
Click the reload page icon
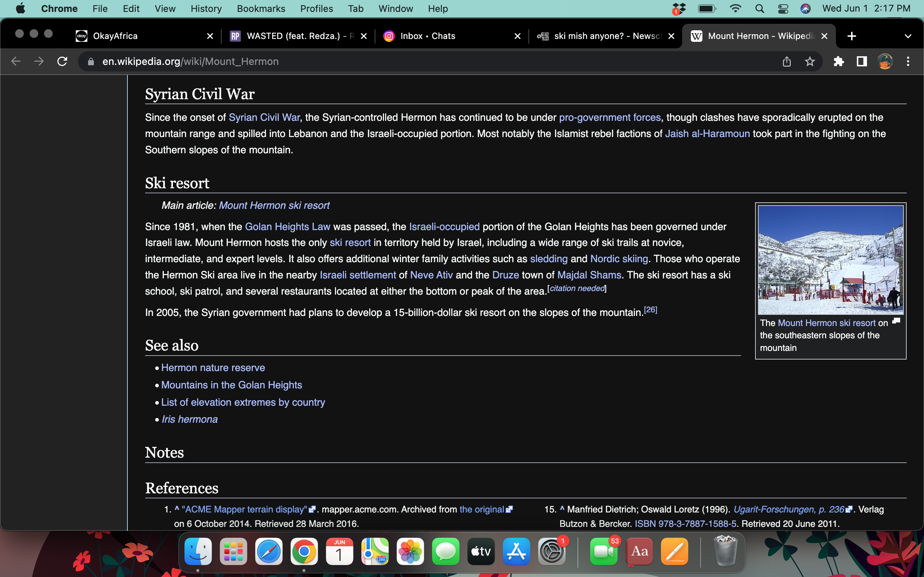(x=62, y=61)
